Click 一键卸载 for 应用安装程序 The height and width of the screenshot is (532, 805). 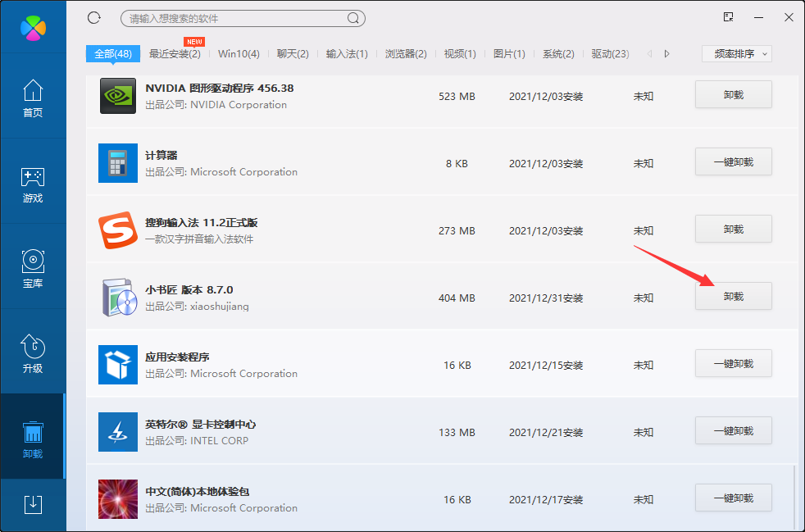734,364
